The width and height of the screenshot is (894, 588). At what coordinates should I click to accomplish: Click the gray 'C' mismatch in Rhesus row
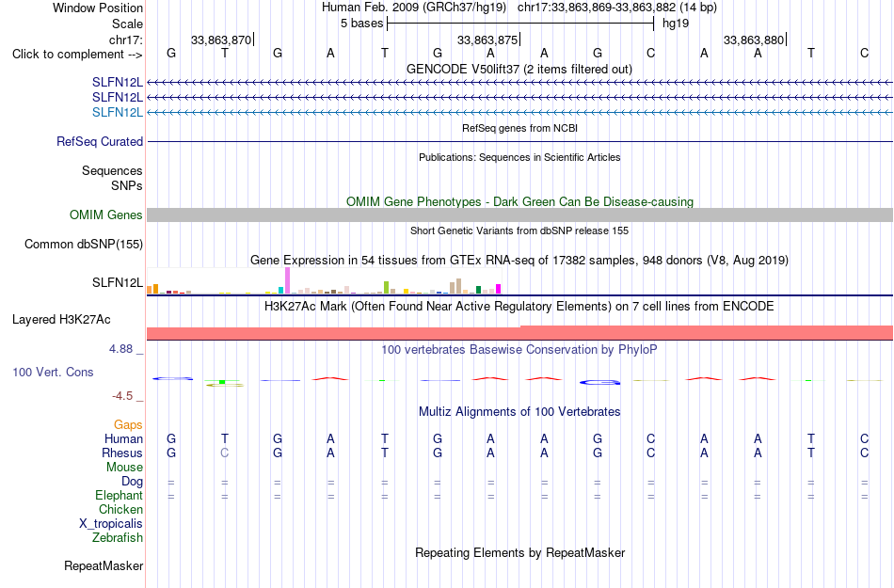click(x=225, y=453)
